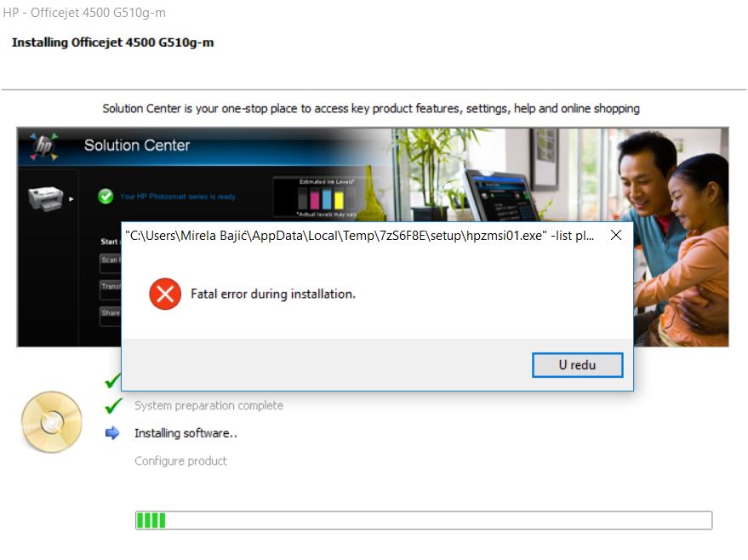The height and width of the screenshot is (560, 748).
Task: Click the red error icon in dialog
Action: (x=165, y=294)
